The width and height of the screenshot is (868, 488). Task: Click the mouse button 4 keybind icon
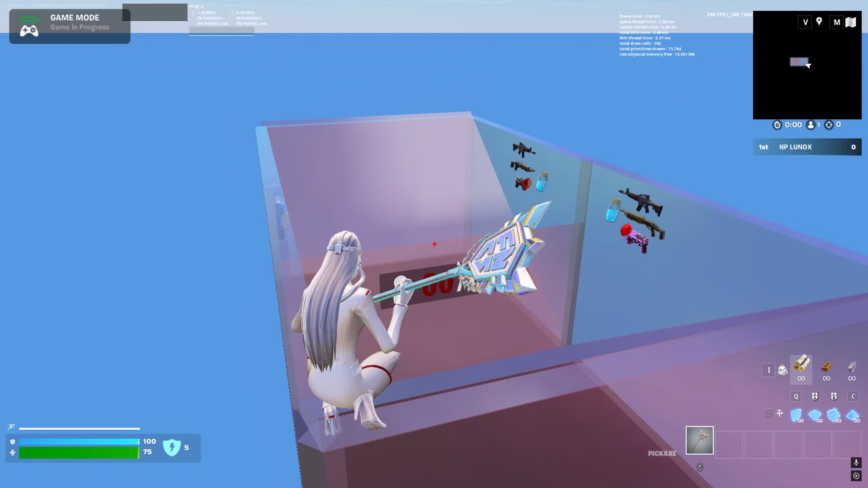(x=815, y=396)
